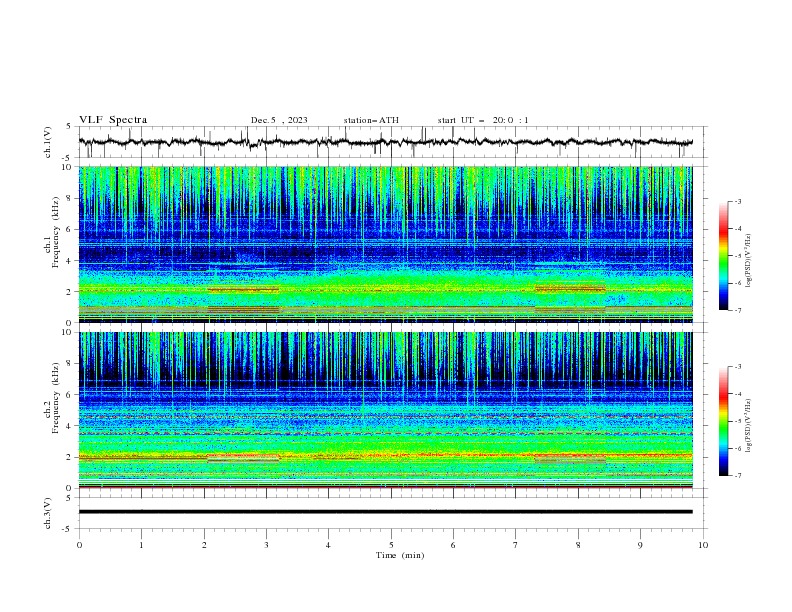The image size is (792, 612).
Task: Click the ch.1 color bar "log(PSD)(V²/Hz)" label
Action: pyautogui.click(x=749, y=261)
